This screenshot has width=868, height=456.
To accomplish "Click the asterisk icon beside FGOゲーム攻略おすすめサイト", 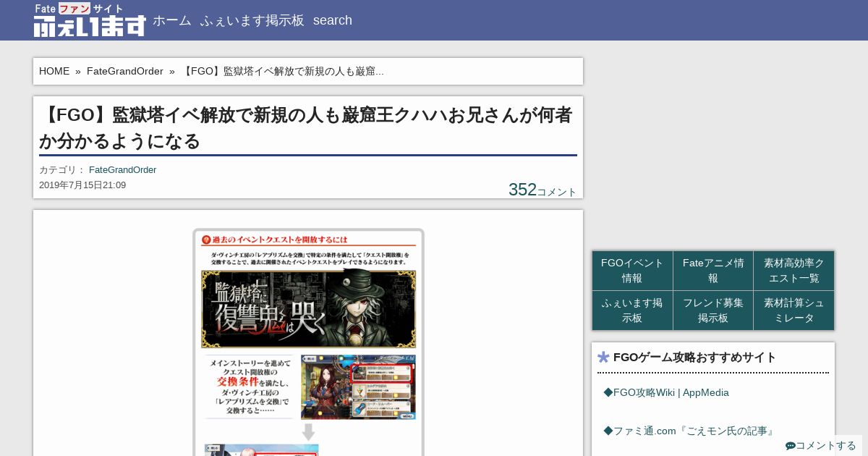I will click(x=603, y=357).
